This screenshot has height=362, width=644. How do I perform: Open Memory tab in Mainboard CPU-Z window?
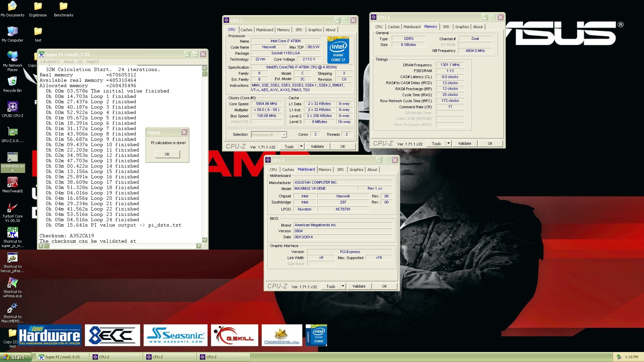click(x=325, y=170)
